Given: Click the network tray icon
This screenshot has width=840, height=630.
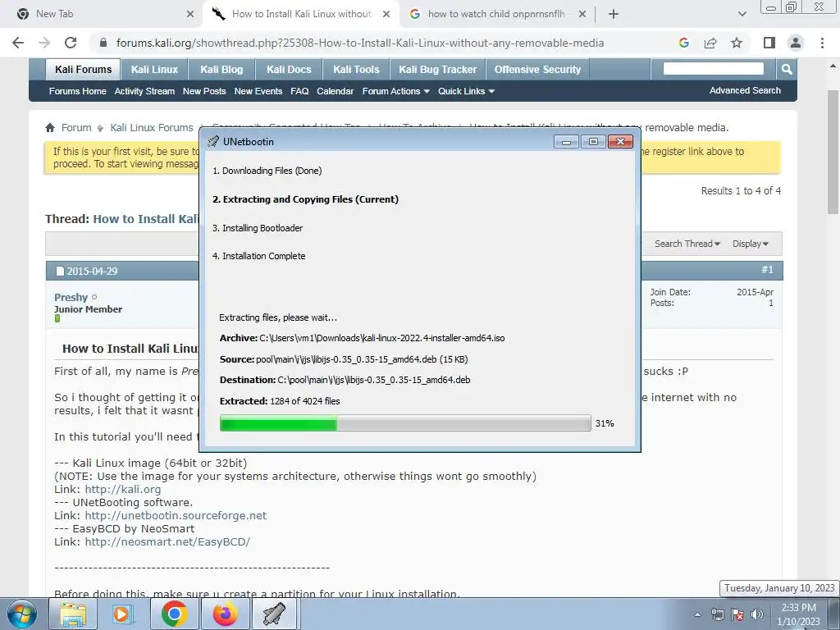Looking at the screenshot, I should [x=717, y=614].
